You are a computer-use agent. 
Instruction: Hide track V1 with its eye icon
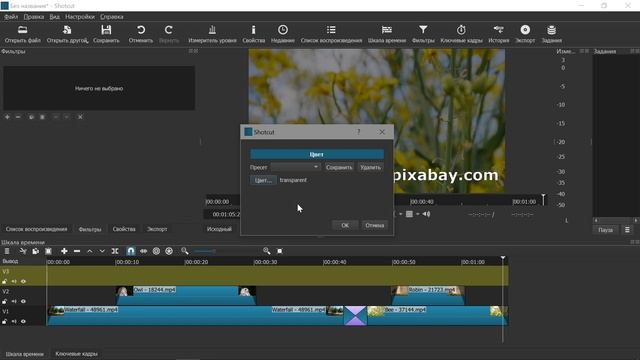click(x=23, y=321)
